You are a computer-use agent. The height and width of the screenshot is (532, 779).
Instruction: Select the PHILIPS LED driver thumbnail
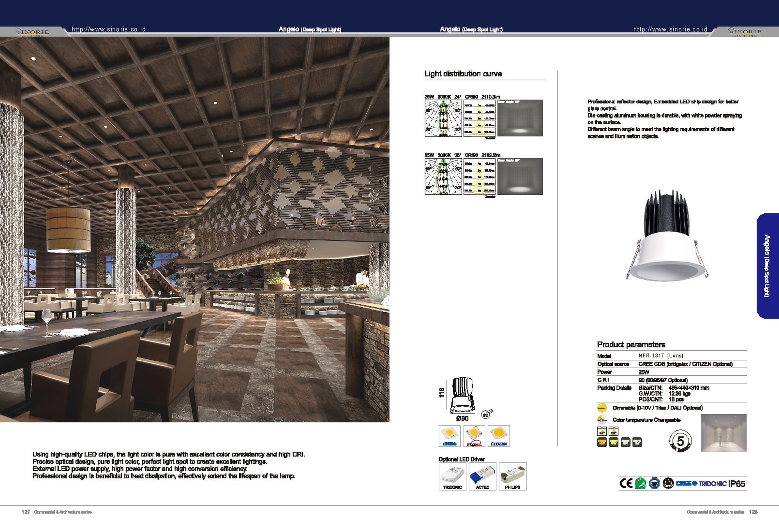tap(512, 476)
